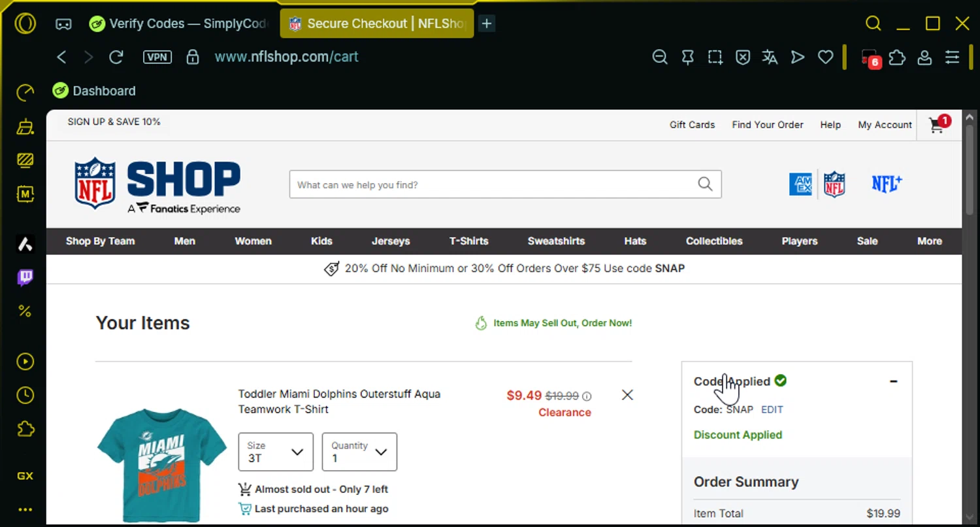Screen dimensions: 980x527
Task: Open the percent deals sidebar icon
Action: [x=25, y=311]
